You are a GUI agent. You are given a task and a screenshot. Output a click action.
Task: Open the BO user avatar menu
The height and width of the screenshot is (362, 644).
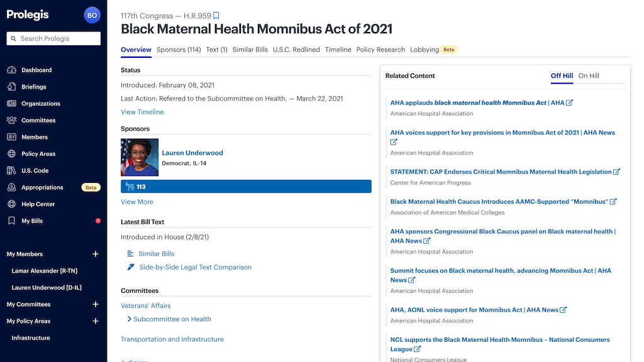(x=92, y=15)
